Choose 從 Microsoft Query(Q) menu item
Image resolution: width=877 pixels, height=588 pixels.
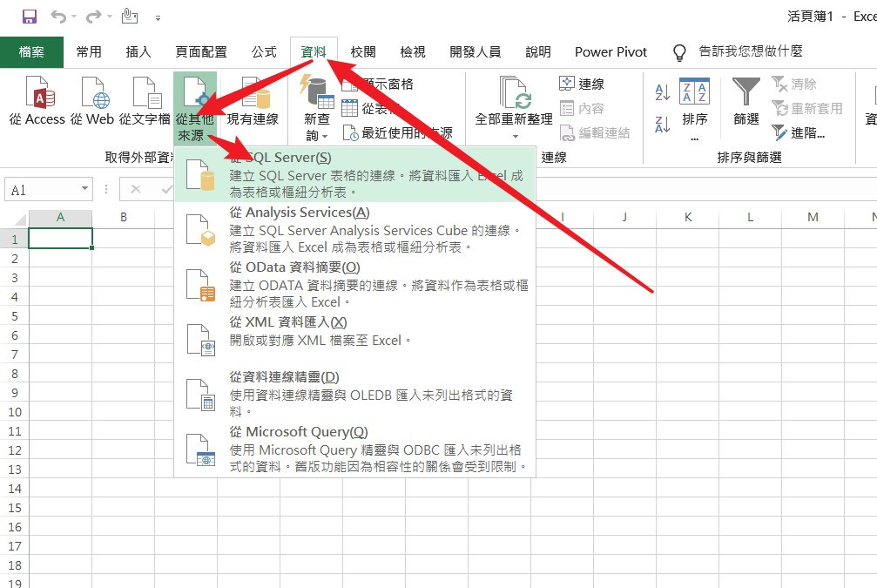click(x=355, y=448)
